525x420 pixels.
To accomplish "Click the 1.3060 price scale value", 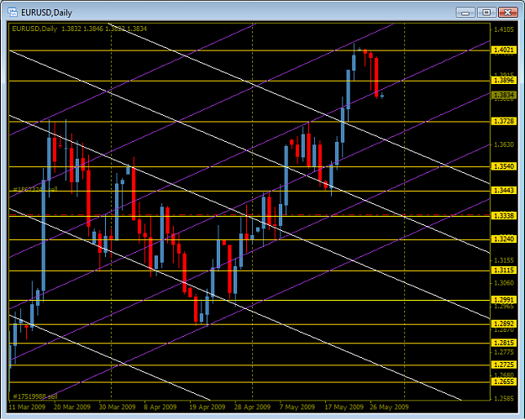I will click(x=503, y=283).
